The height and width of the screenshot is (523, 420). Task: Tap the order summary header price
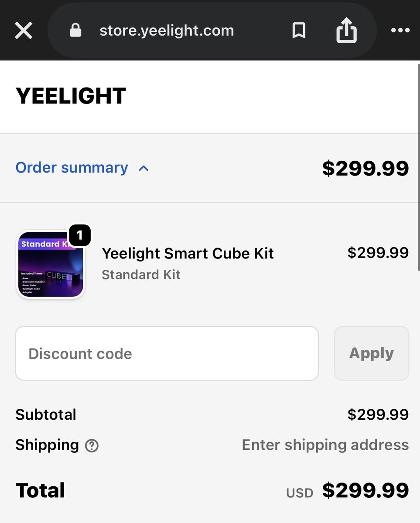pyautogui.click(x=365, y=168)
